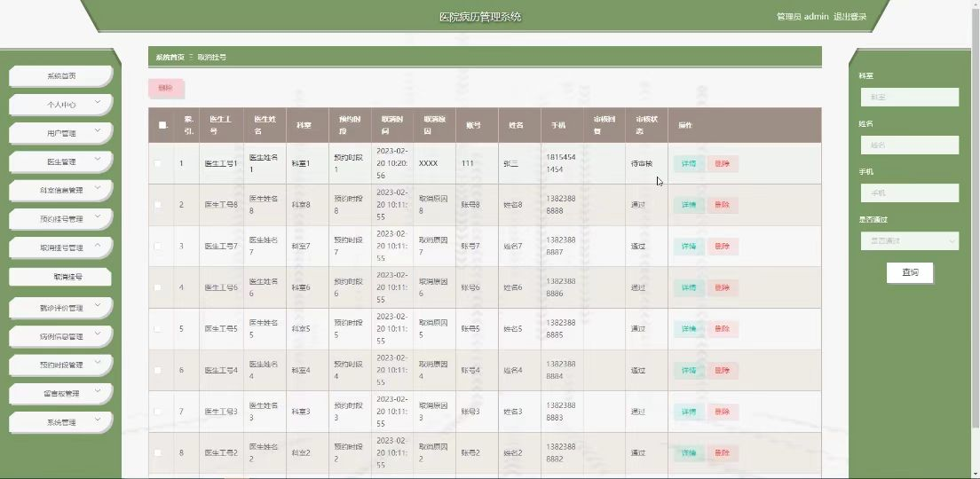The image size is (980, 479).
Task: Click the 查询 search button
Action: pyautogui.click(x=910, y=272)
